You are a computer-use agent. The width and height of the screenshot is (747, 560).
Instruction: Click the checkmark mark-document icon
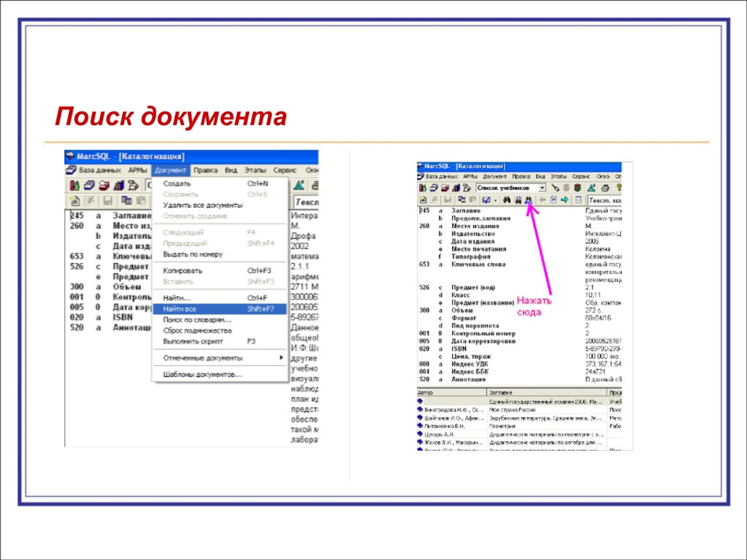487,200
